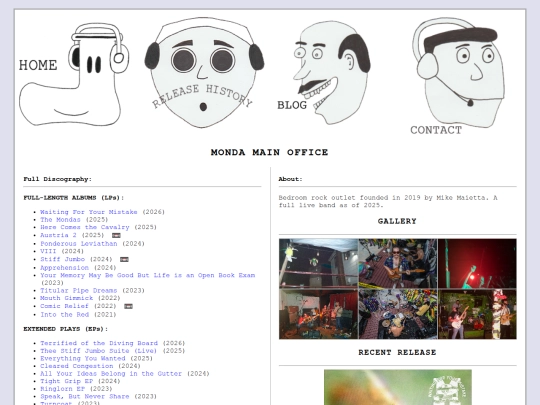Open Comic Relief album link
The image size is (540, 405).
pos(64,306)
